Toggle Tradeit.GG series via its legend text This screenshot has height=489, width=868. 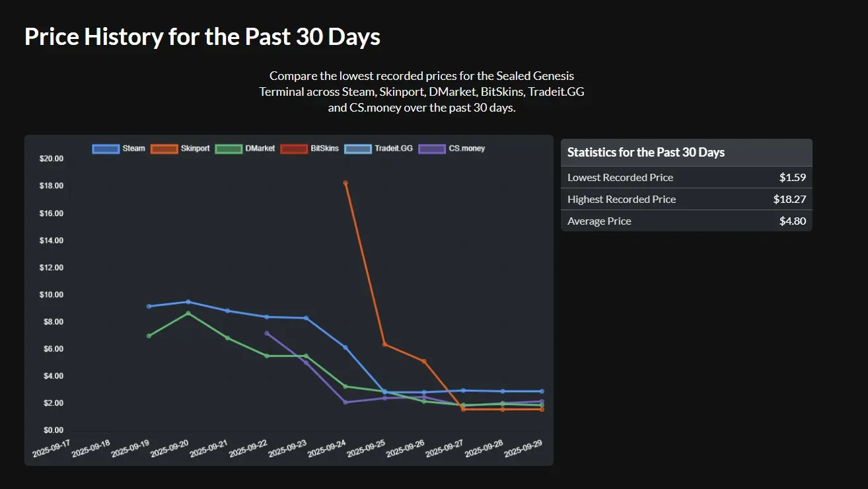393,149
